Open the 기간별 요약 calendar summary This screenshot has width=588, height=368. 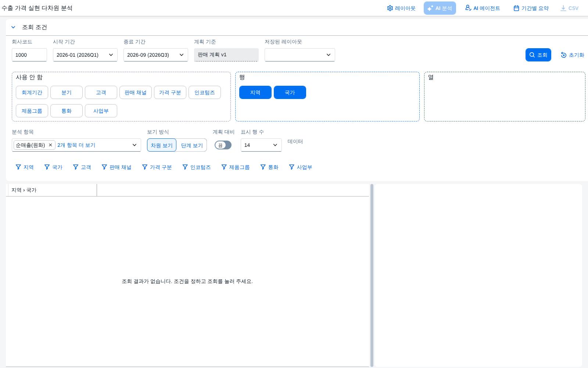531,8
